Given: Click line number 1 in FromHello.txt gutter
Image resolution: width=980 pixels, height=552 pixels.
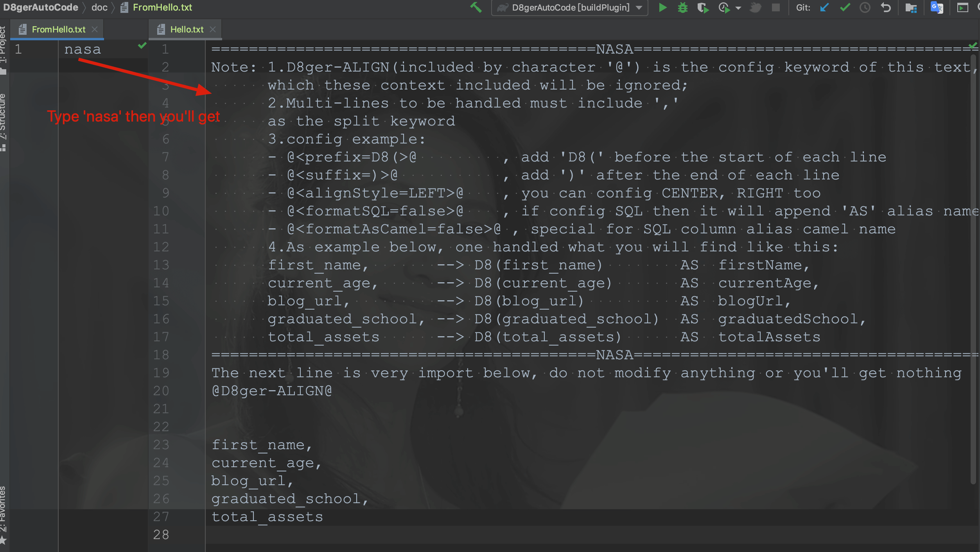Looking at the screenshot, I should (18, 50).
